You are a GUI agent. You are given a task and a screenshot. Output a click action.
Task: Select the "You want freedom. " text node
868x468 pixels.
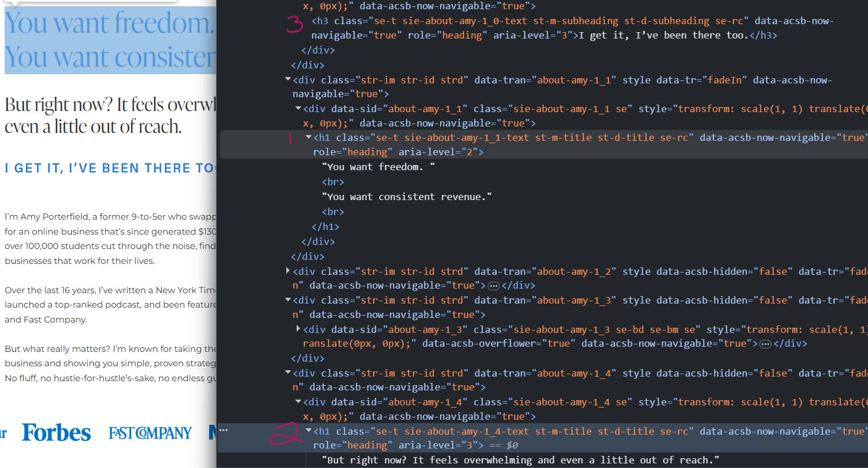tap(378, 167)
